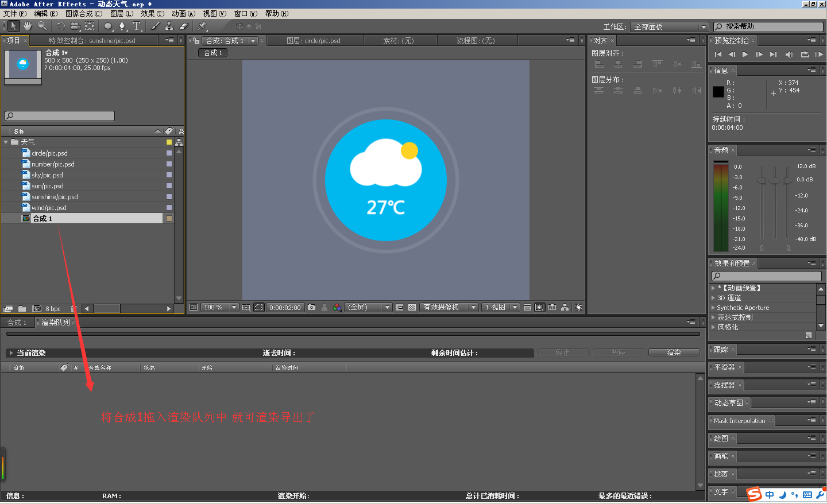The image size is (827, 504).
Task: Select the Pan Behind tool
Action: [x=90, y=26]
